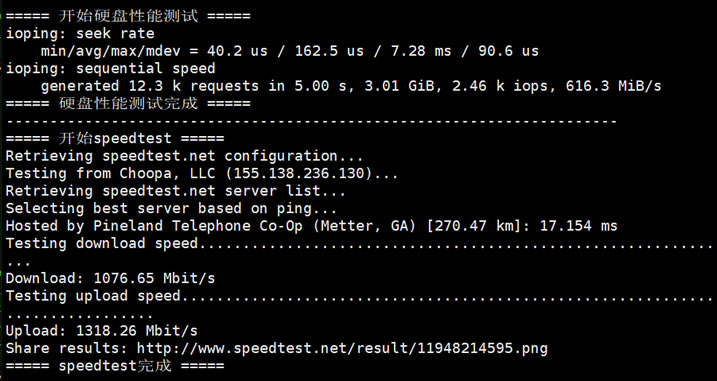The width and height of the screenshot is (717, 381).
Task: Click the 17.154 ms ping value
Action: coord(578,226)
